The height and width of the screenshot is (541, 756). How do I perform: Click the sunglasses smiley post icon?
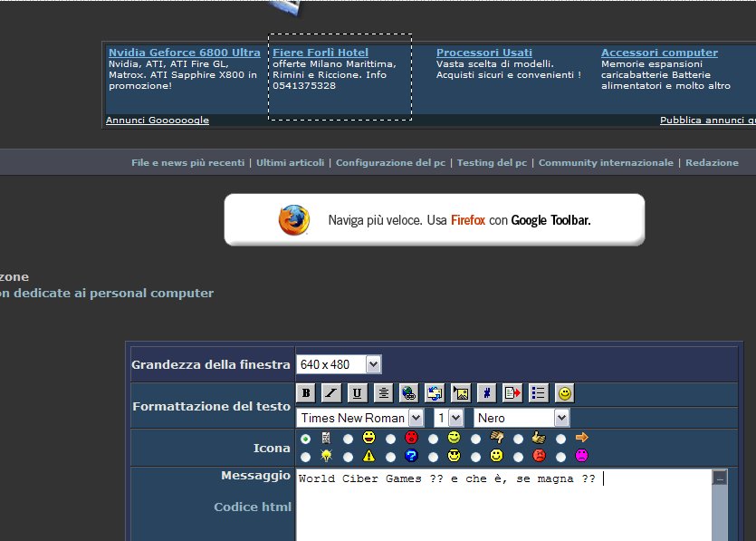coord(454,456)
